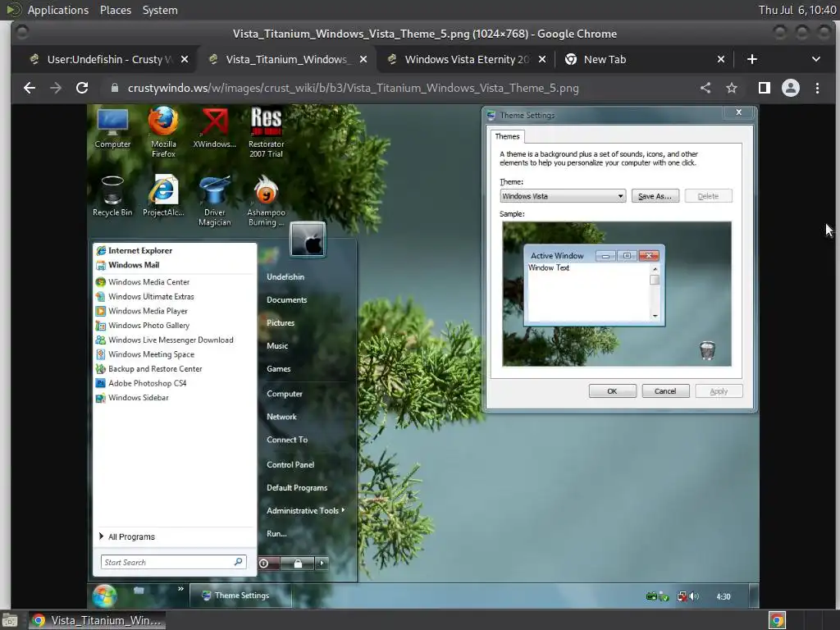Viewport: 840px width, 630px height.
Task: Click Windows Ultimate Extras entry
Action: tap(175, 296)
